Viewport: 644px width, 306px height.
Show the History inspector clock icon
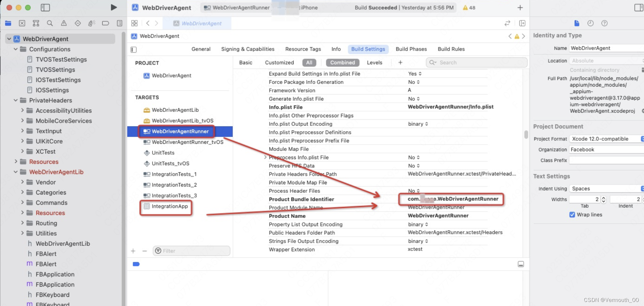pyautogui.click(x=591, y=23)
